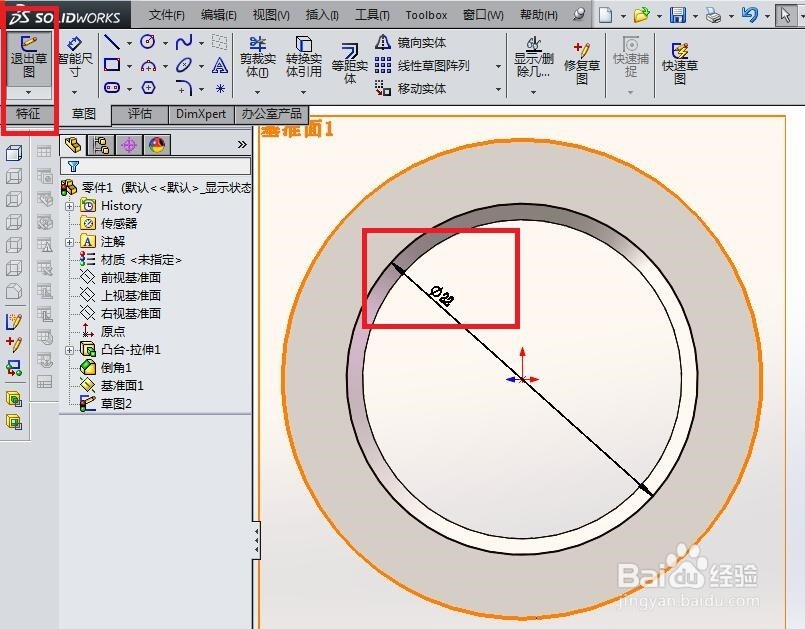Select the sketch Text tool (A icon)
The width and height of the screenshot is (805, 629).
point(220,65)
